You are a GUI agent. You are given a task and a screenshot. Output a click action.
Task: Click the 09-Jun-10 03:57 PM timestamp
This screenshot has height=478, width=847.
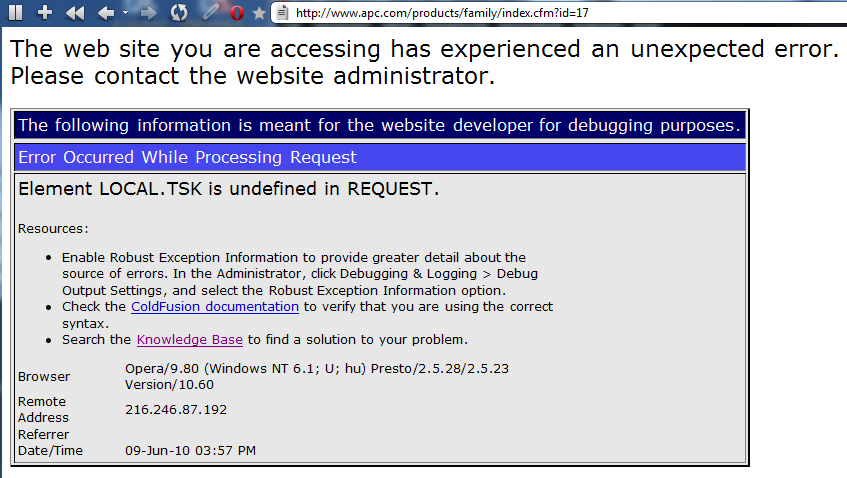tap(190, 451)
